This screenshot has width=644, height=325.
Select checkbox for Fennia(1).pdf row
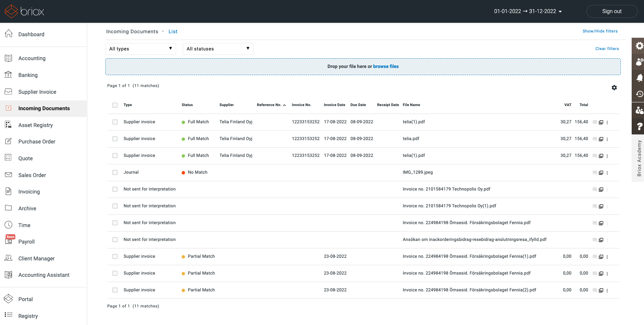click(115, 256)
